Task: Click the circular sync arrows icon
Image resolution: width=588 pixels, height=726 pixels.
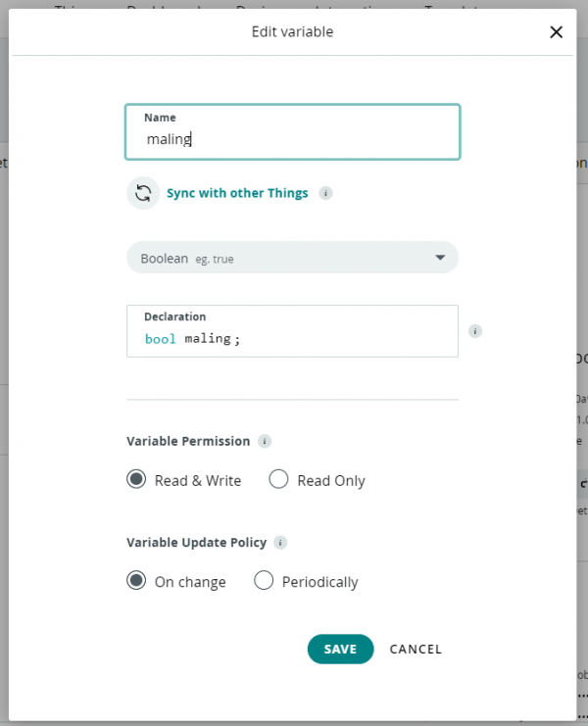Action: [x=143, y=193]
